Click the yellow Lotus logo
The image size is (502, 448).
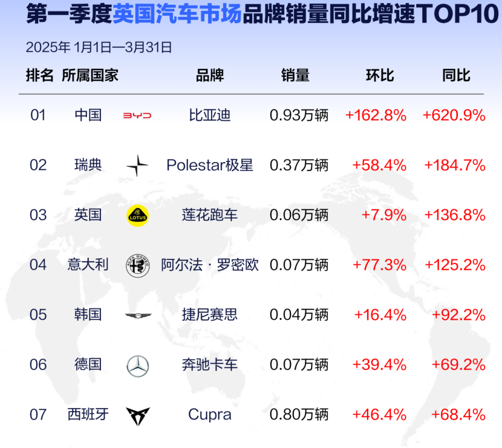(x=138, y=216)
